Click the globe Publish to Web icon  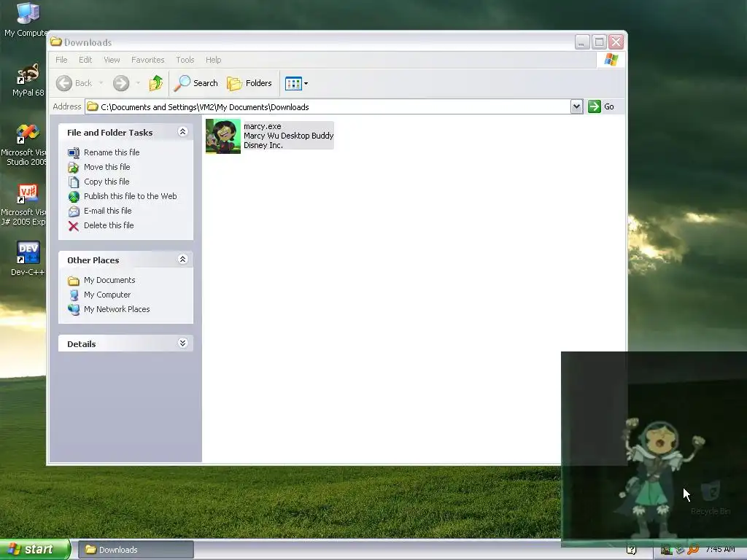(x=74, y=197)
